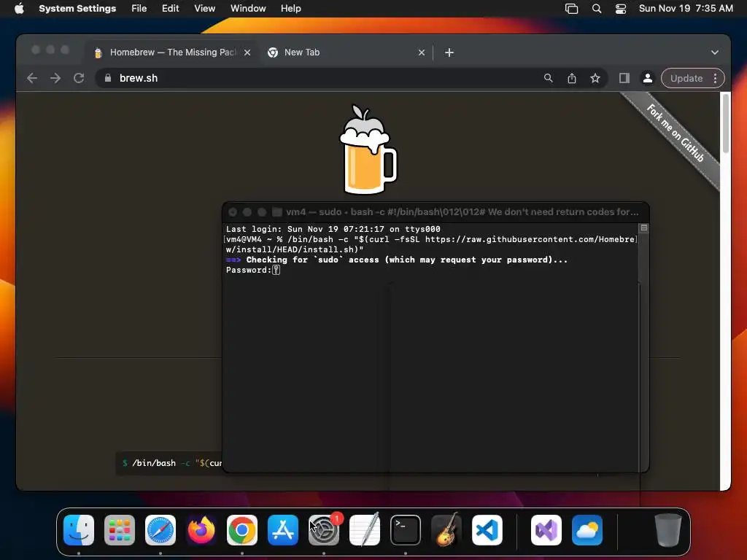Viewport: 747px width, 560px height.
Task: Close the New Tab tab
Action: click(421, 52)
